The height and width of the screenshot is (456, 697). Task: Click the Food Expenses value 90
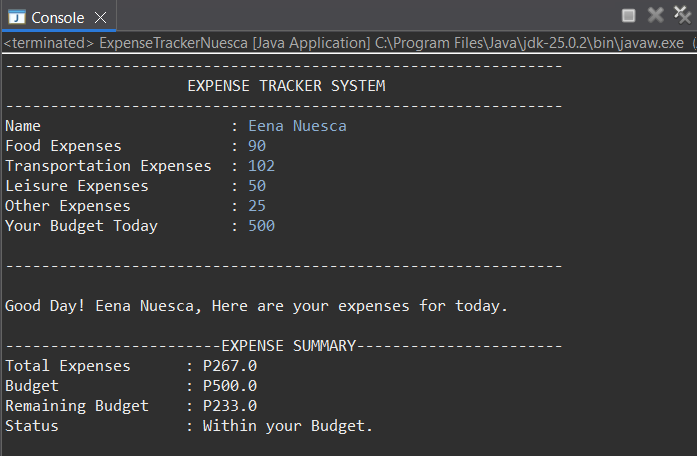click(257, 146)
